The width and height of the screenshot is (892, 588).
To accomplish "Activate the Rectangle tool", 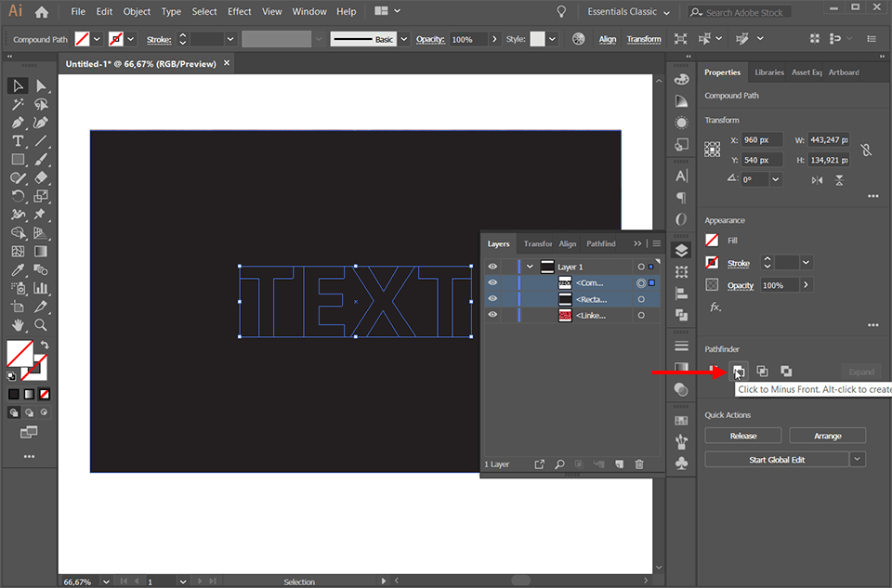I will click(17, 159).
